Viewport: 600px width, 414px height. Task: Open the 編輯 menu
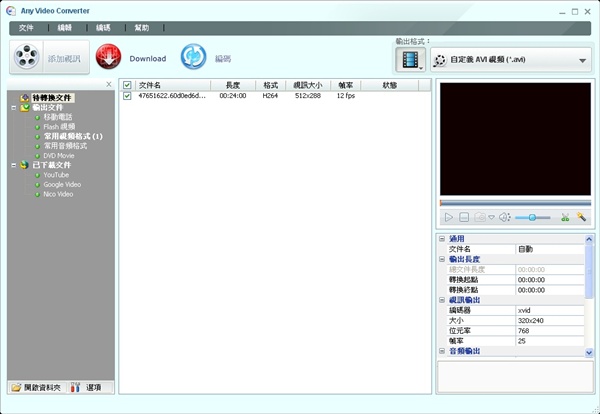65,28
